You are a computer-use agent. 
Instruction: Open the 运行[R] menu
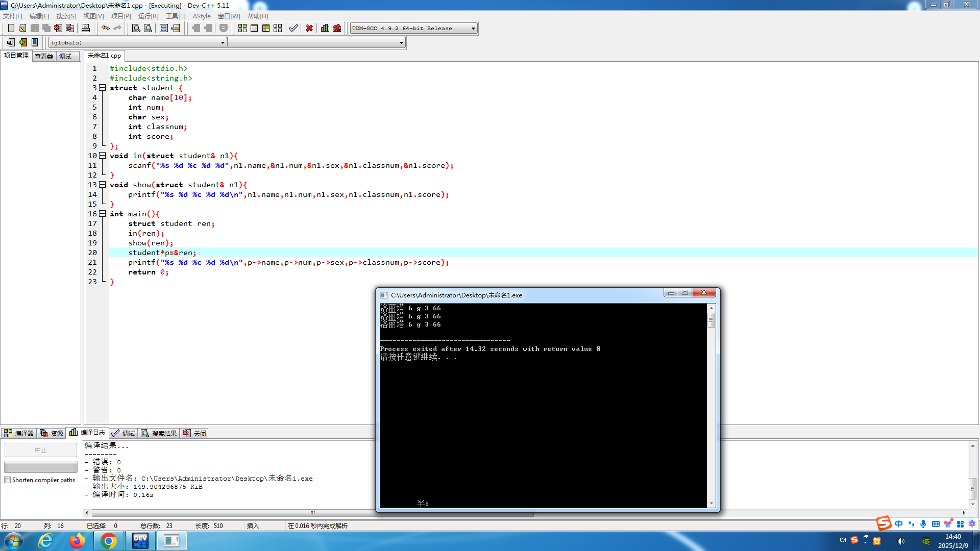pyautogui.click(x=148, y=16)
